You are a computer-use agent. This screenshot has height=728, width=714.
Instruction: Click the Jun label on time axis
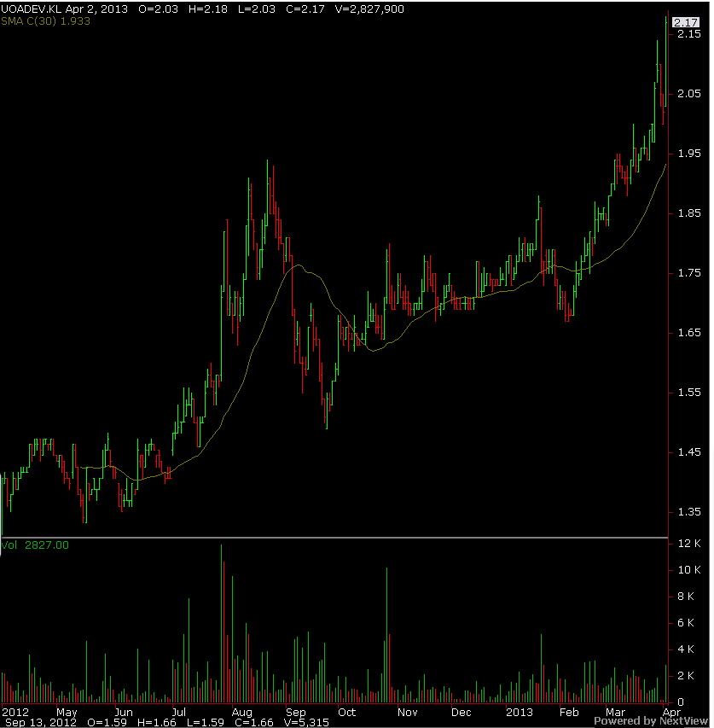click(124, 712)
